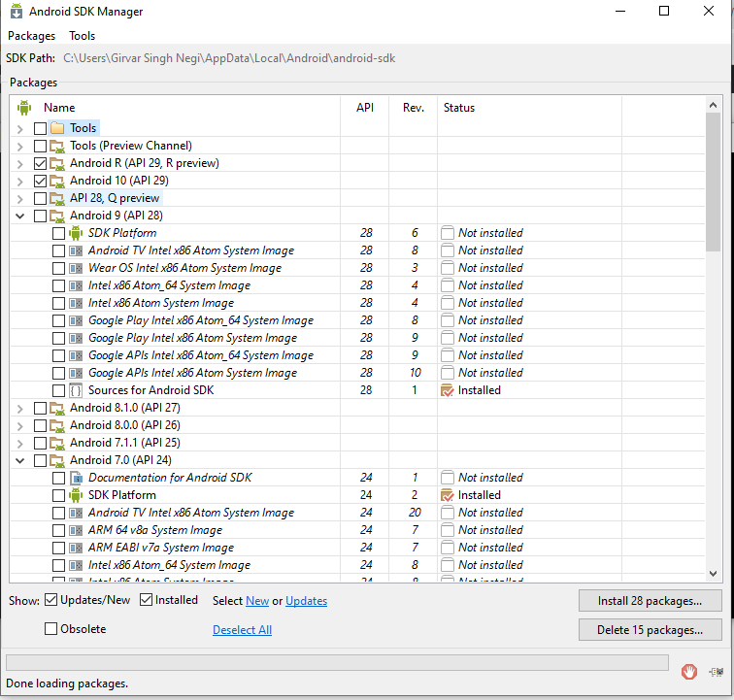This screenshot has width=734, height=700.
Task: Click the Android 8.1.0 (API 27) folder icon
Action: pyautogui.click(x=57, y=409)
